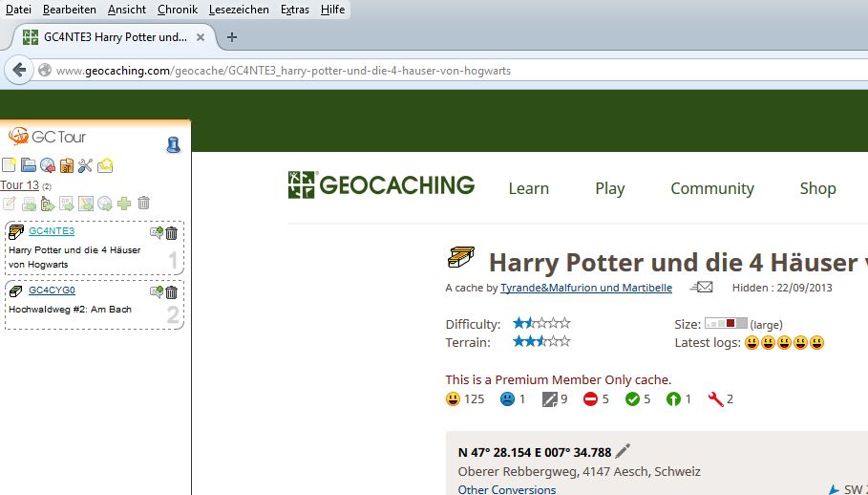Click the yellow envelope icon in GC Tour
This screenshot has width=868, height=495.
[x=105, y=165]
